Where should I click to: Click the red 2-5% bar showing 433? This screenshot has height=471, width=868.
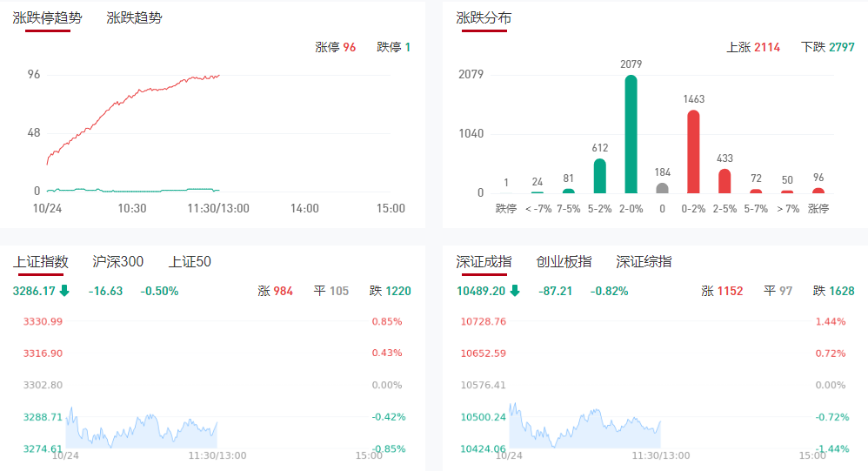pyautogui.click(x=724, y=180)
